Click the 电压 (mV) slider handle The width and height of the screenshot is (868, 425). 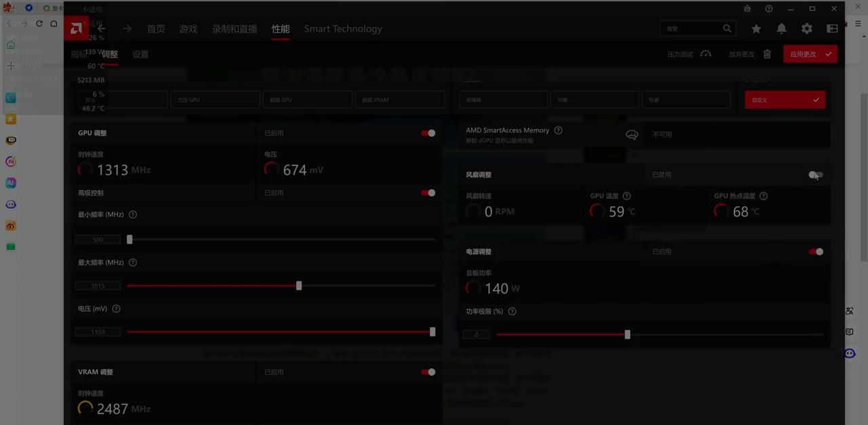pyautogui.click(x=433, y=332)
